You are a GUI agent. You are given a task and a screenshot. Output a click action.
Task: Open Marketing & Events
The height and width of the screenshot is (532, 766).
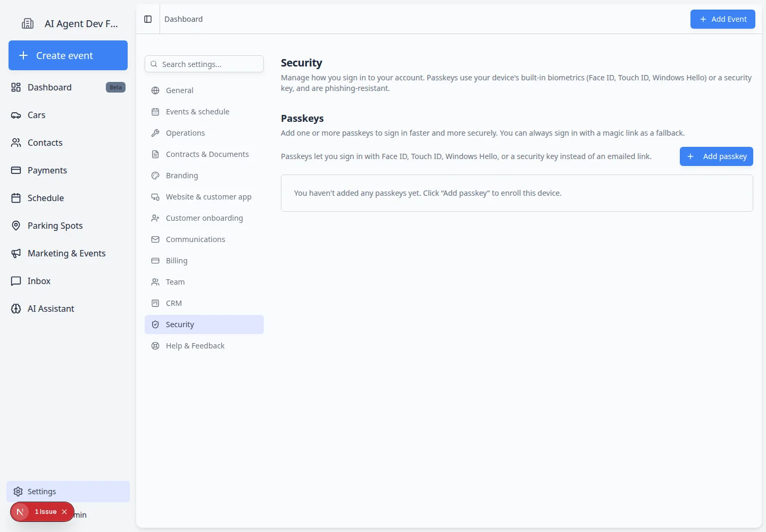click(68, 253)
